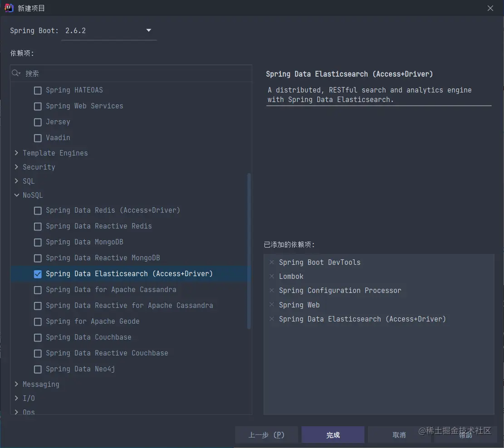Select Lombok entry in added dependencies
The image size is (504, 448).
(291, 277)
